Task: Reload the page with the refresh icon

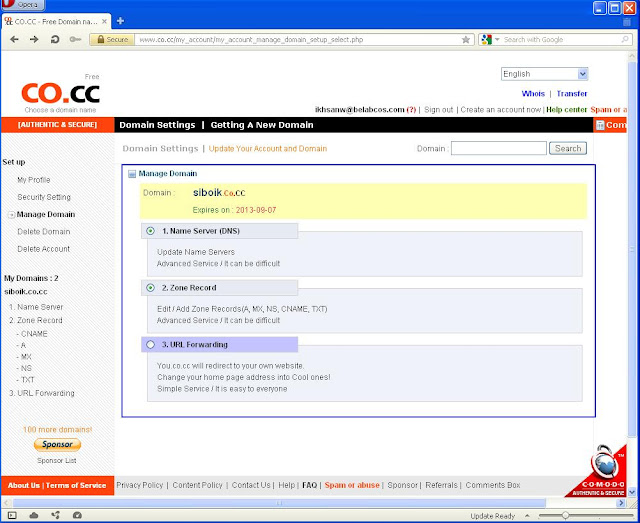Action: tap(55, 40)
